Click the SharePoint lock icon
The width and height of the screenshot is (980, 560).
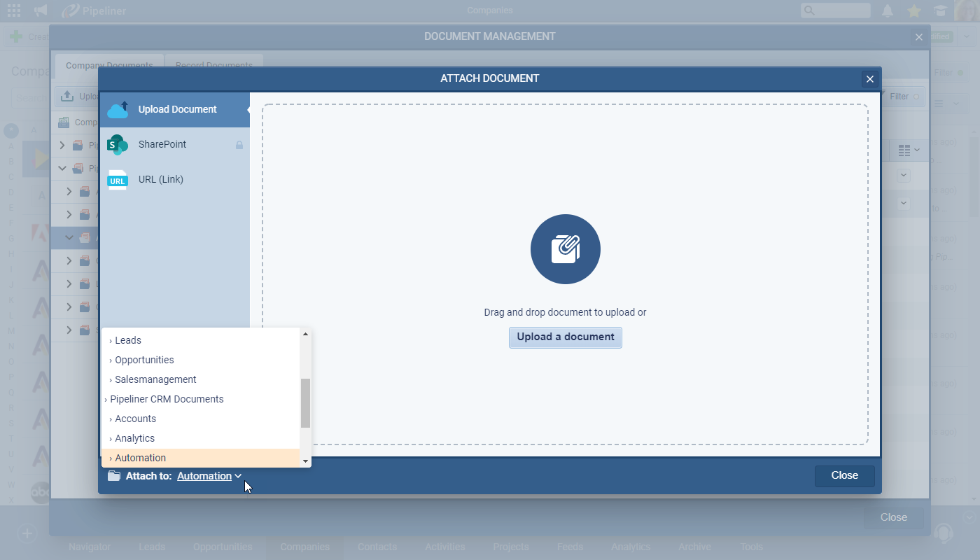239,145
